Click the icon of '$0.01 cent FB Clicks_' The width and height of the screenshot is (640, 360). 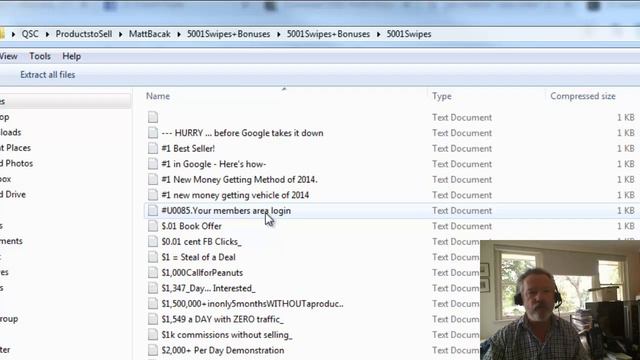pos(153,241)
